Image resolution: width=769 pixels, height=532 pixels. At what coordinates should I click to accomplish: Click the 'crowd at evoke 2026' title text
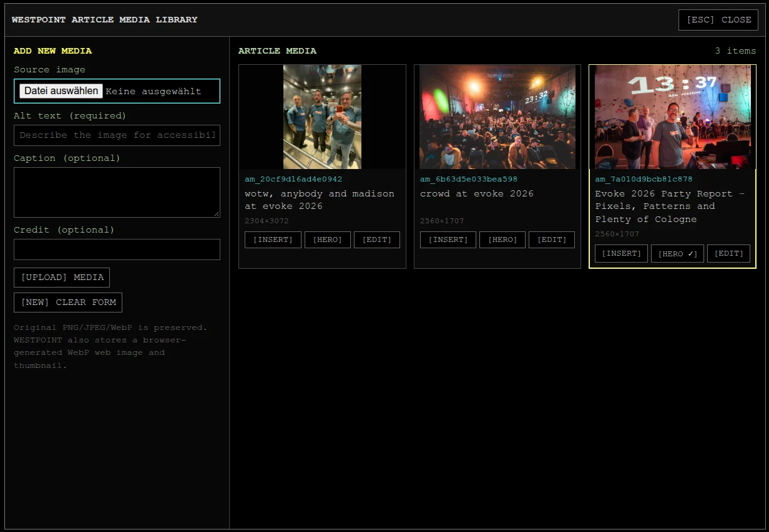tap(477, 194)
